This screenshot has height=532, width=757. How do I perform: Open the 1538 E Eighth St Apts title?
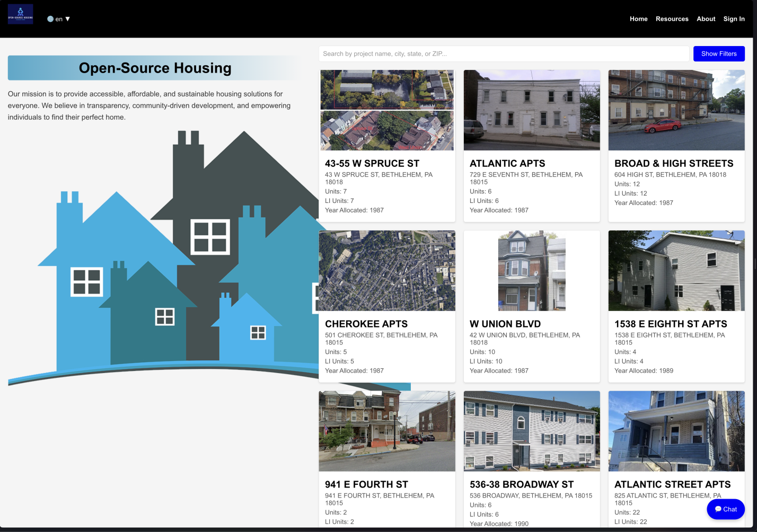click(x=671, y=324)
